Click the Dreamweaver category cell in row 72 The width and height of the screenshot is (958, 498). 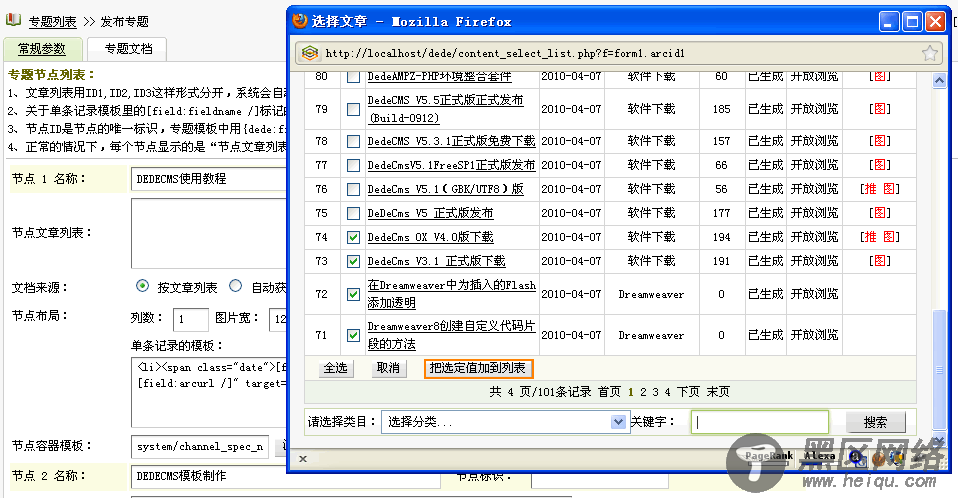click(x=651, y=294)
